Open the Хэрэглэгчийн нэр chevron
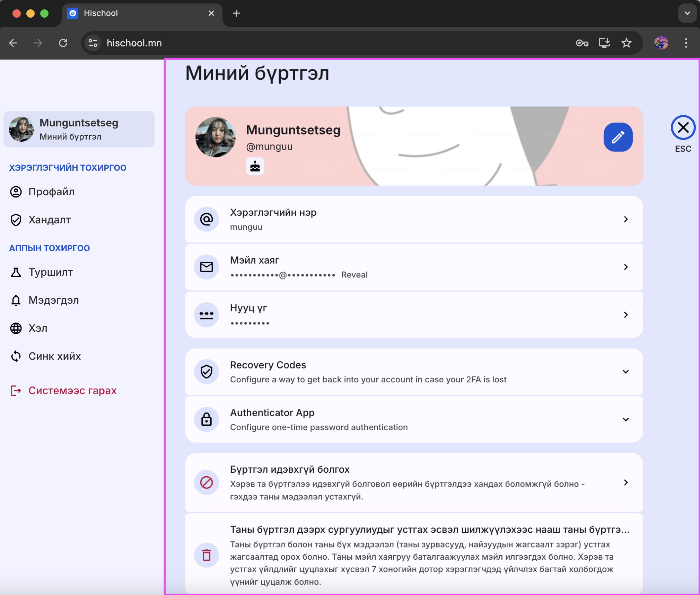 click(x=626, y=219)
